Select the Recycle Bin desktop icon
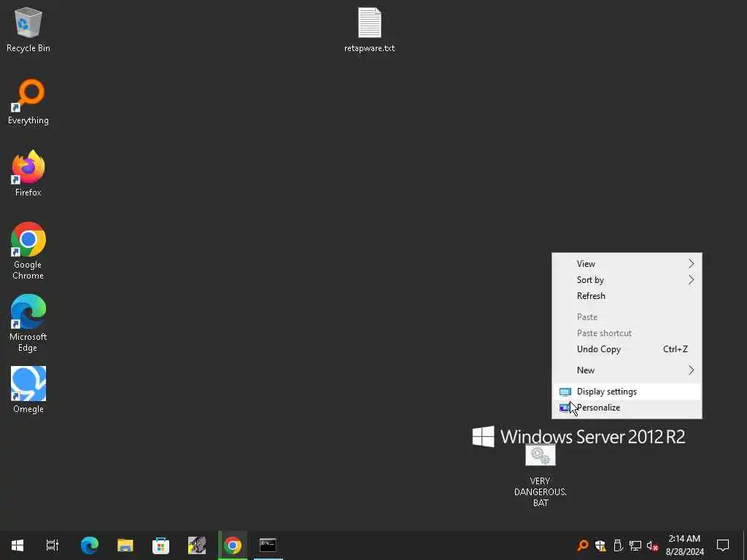The height and width of the screenshot is (560, 747). pos(28,29)
